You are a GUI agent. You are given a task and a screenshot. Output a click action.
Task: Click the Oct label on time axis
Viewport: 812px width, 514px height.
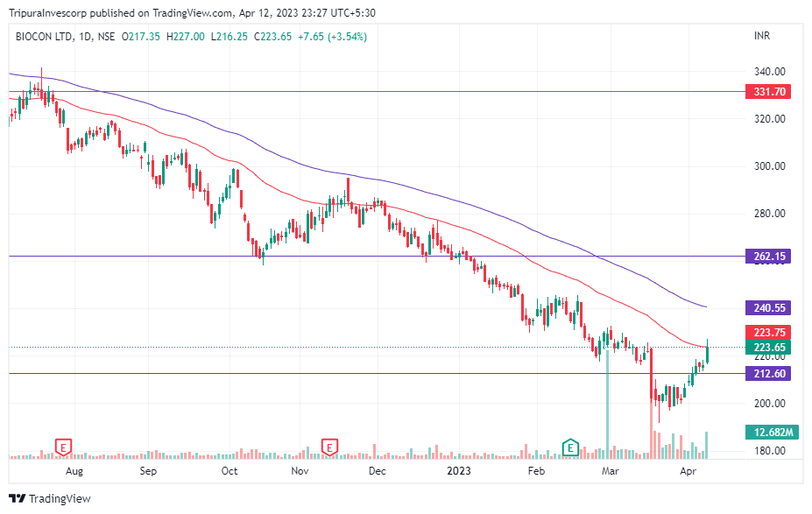pos(229,471)
